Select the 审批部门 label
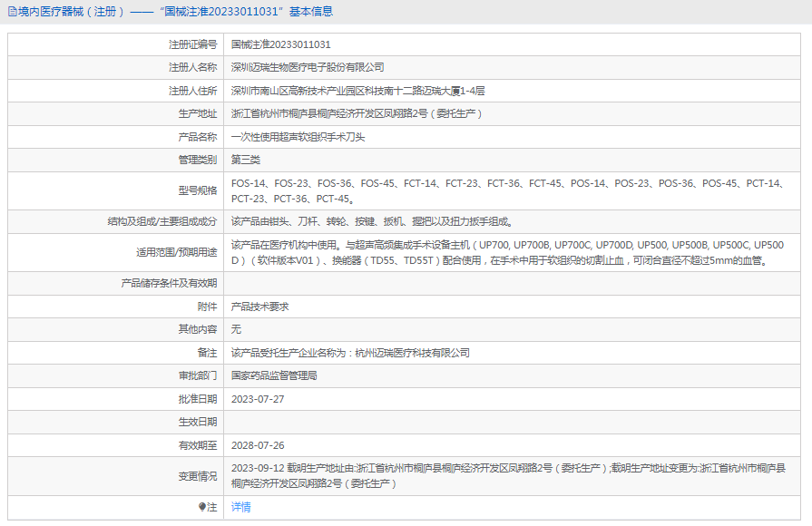Screen dimensions: 812x526 tap(198, 375)
